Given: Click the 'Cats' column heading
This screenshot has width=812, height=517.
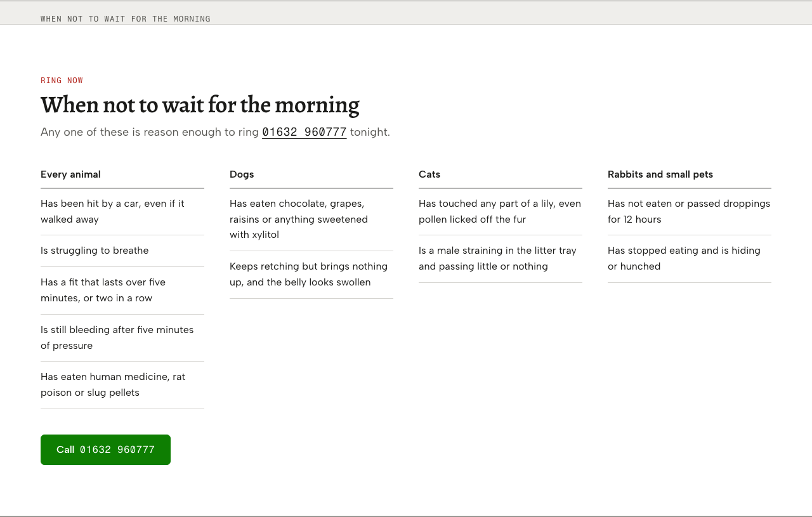Looking at the screenshot, I should [429, 174].
